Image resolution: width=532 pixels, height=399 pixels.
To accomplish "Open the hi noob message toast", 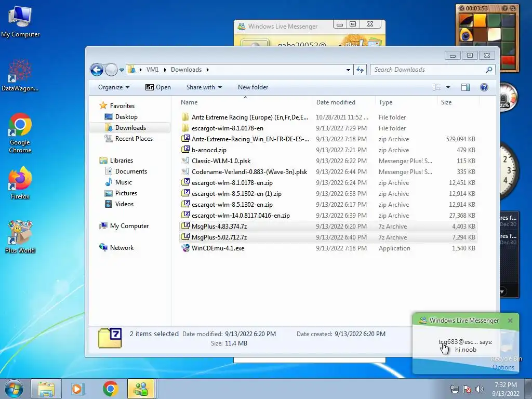I will point(465,345).
